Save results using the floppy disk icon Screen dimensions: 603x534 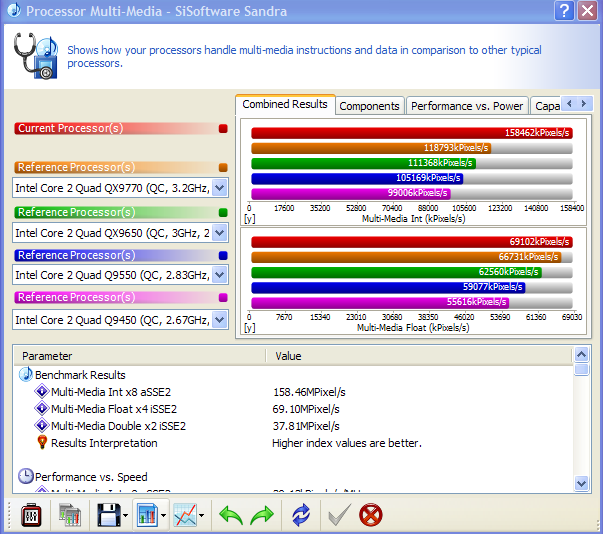pyautogui.click(x=109, y=515)
